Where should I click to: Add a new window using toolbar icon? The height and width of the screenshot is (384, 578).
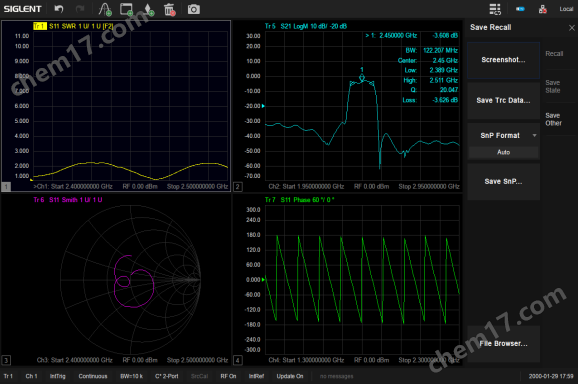(126, 9)
